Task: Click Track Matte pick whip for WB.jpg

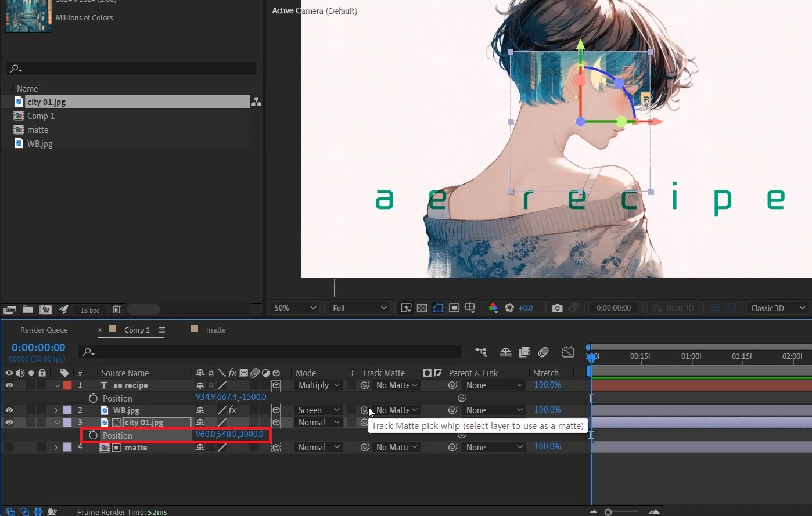Action: (x=365, y=410)
